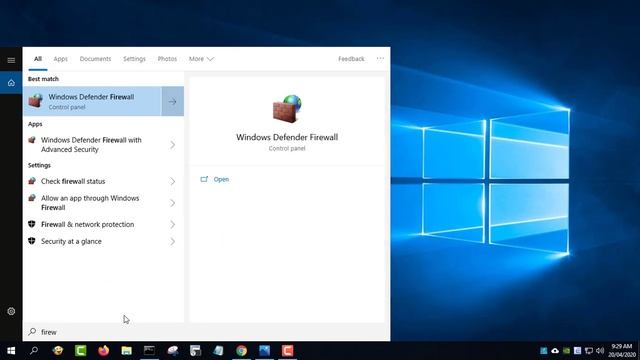Click the taskbar search magnifier icon
The height and width of the screenshot is (360, 640).
(34, 351)
